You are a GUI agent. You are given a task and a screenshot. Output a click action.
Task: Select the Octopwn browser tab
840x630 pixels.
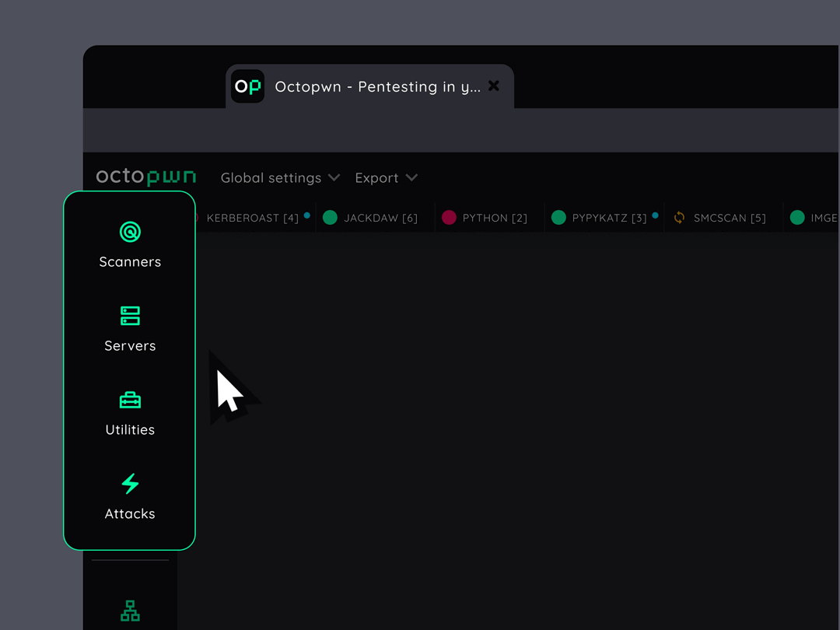coord(369,86)
